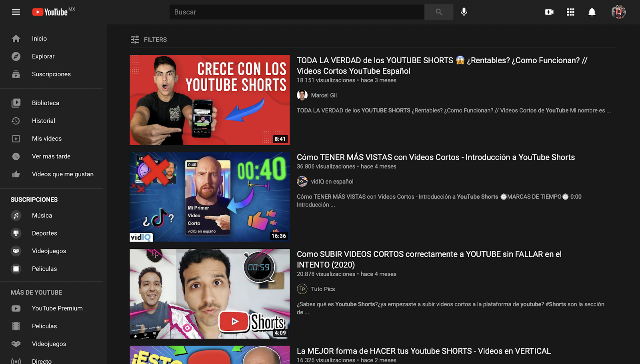The height and width of the screenshot is (364, 640).
Task: Click Tuto Pics channel avatar
Action: (302, 289)
